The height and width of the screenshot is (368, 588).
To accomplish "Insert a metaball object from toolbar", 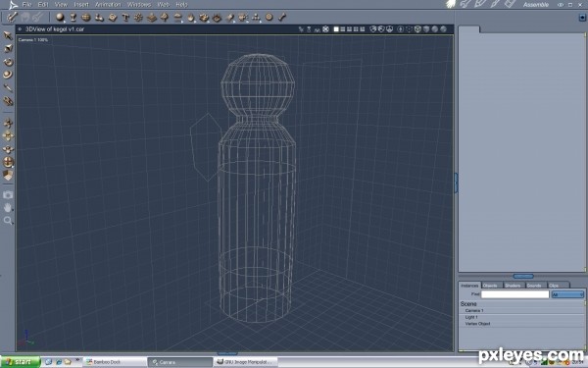I will [x=99, y=18].
